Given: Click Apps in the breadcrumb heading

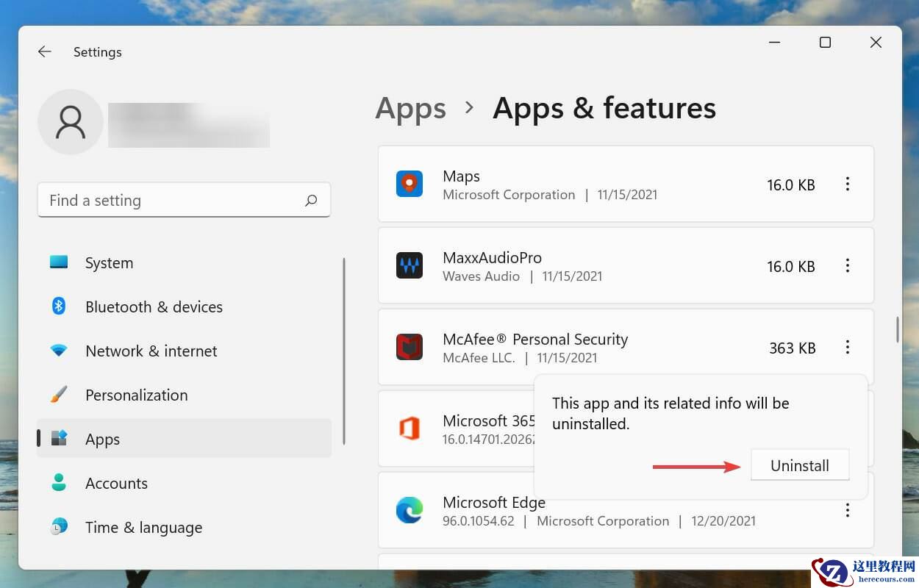Looking at the screenshot, I should click(410, 109).
